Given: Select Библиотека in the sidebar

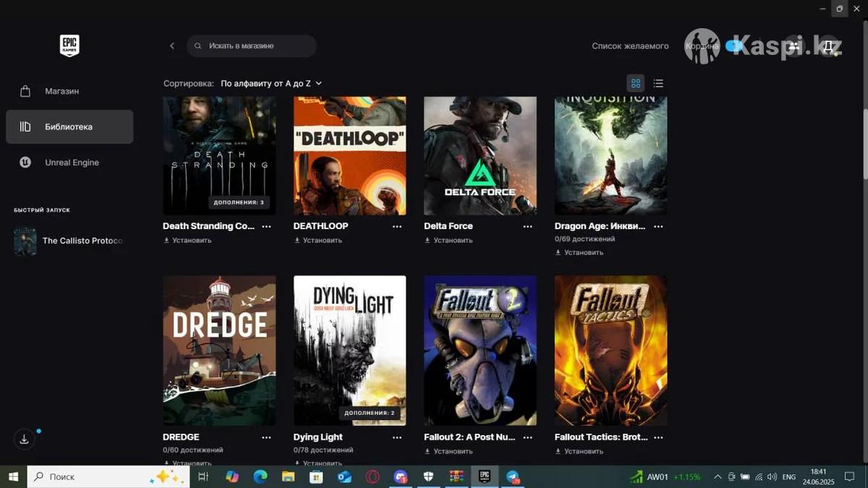Looking at the screenshot, I should coord(69,127).
